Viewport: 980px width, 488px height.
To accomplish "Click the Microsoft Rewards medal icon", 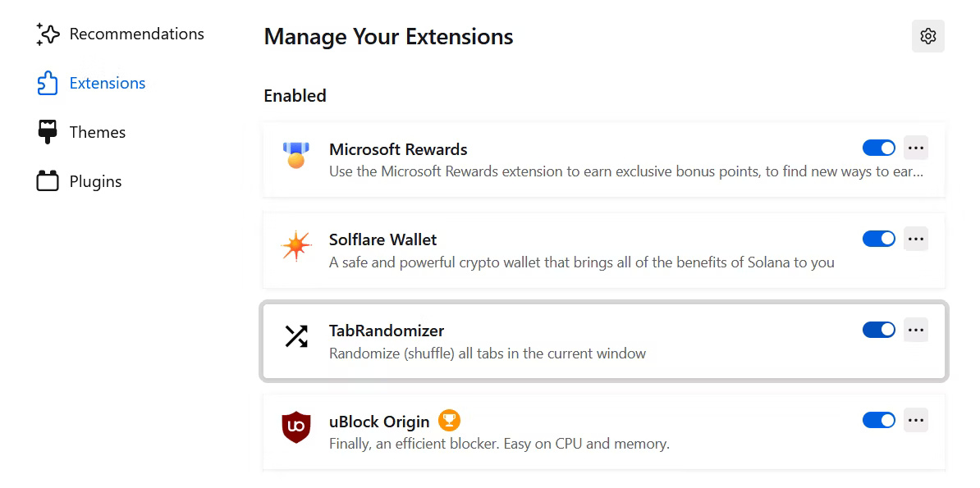I will click(x=296, y=154).
